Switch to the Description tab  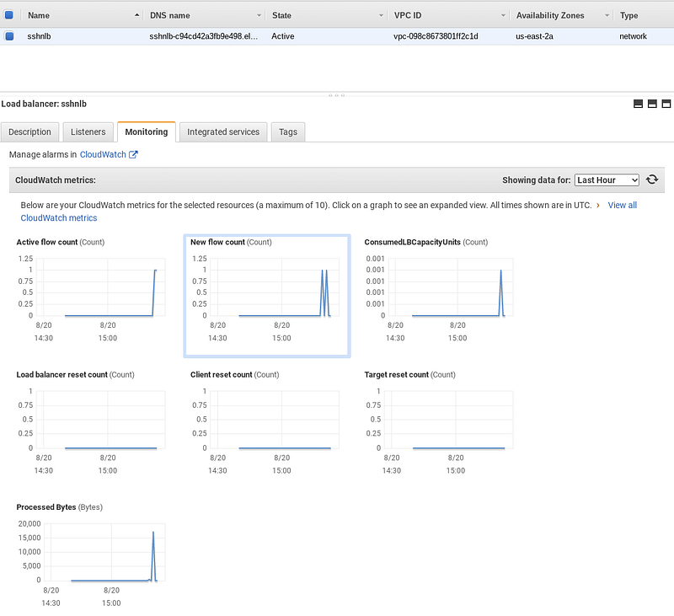[29, 132]
